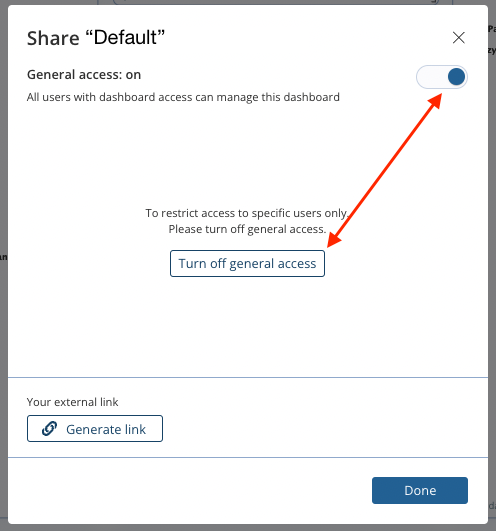The image size is (496, 531).
Task: Toggle the General access switch off
Action: click(x=442, y=77)
